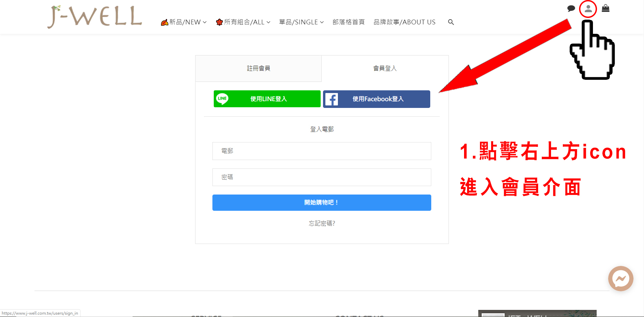Switch to the 註冊會員 tab
This screenshot has height=317, width=644.
point(258,69)
